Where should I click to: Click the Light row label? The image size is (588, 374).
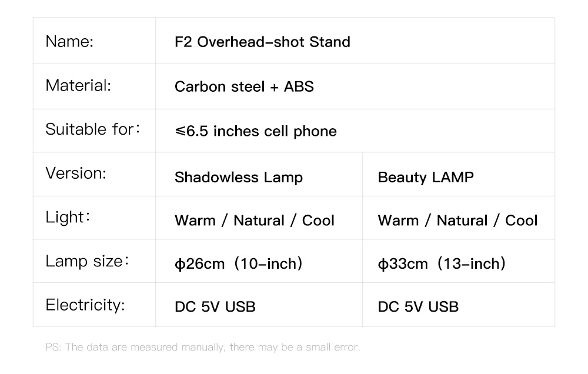(68, 217)
